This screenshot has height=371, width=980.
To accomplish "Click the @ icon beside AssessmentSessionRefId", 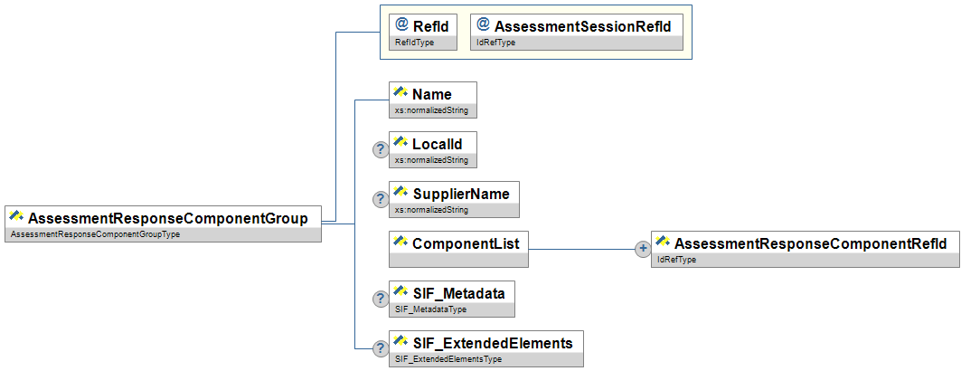I will click(x=484, y=25).
